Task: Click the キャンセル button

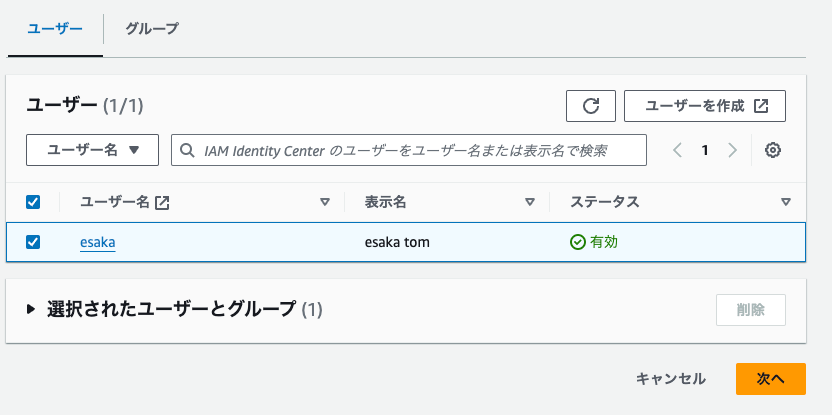Action: click(671, 379)
